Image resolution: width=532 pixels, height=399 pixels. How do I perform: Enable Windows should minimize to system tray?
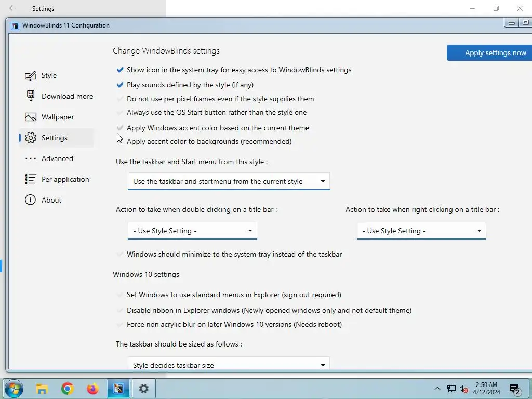tap(120, 254)
